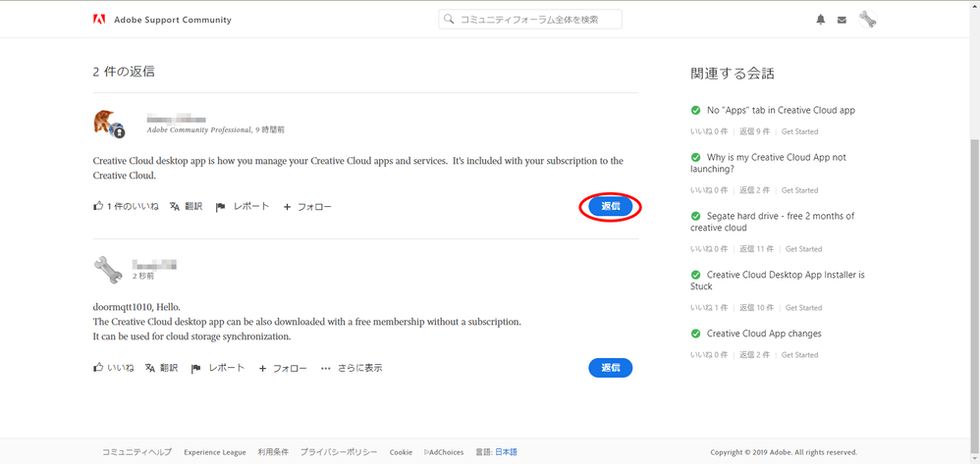Click report flag icon on second reply
980x464 pixels.
(195, 369)
